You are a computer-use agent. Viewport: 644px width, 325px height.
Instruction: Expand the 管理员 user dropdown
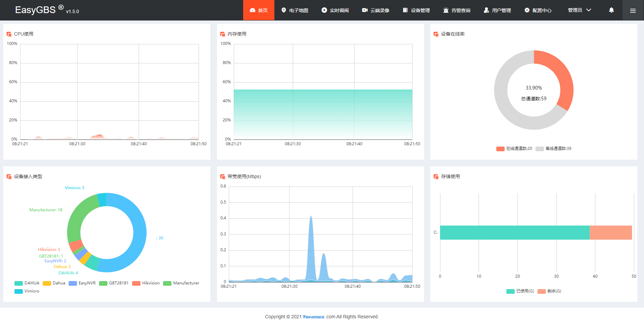pyautogui.click(x=579, y=10)
